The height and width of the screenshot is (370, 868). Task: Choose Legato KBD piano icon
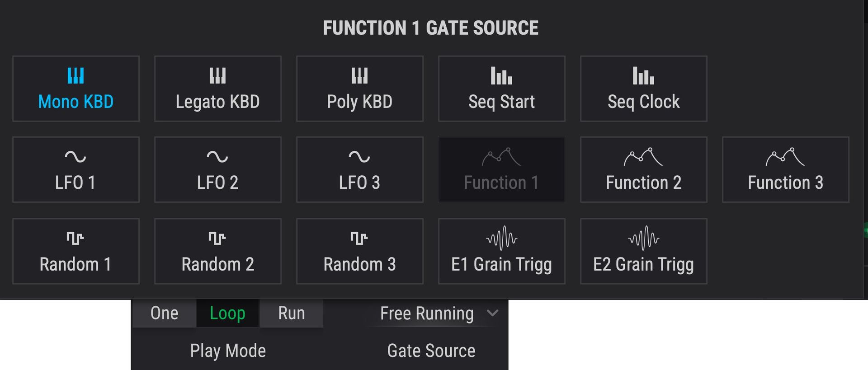pos(217,75)
